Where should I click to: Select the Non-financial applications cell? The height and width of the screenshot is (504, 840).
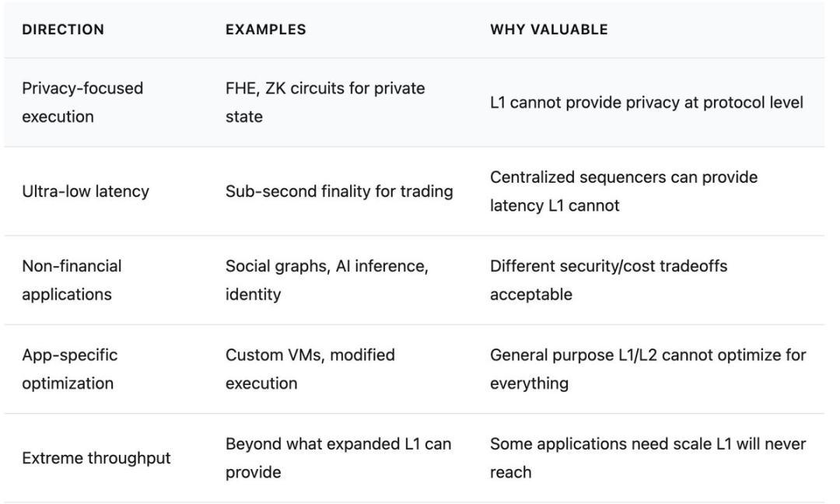[72, 280]
